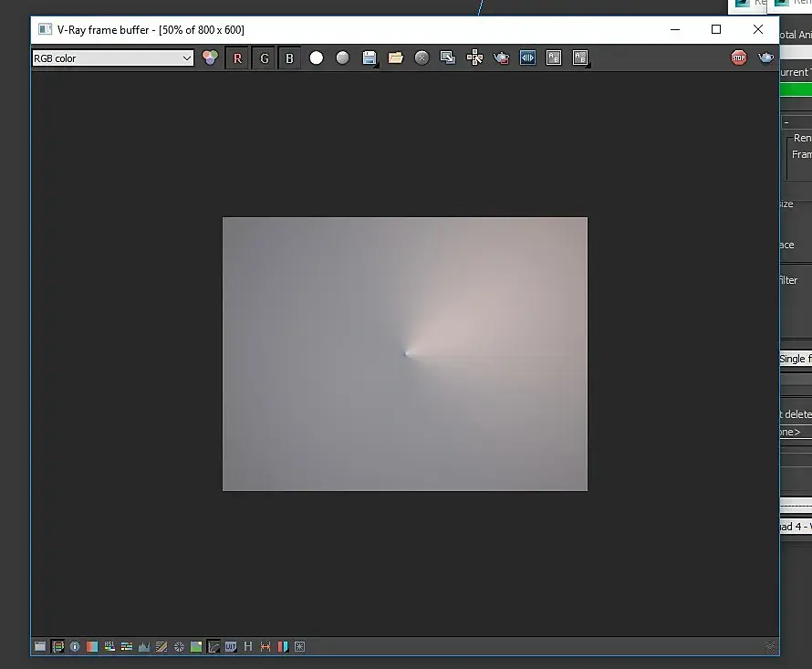The image size is (812, 669).
Task: Toggle the blue channel B button
Action: [289, 58]
